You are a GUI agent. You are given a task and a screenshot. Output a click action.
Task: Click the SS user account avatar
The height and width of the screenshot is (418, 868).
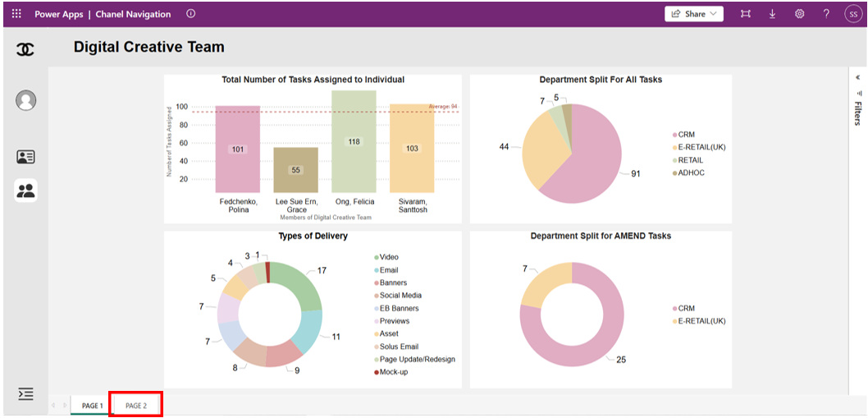[x=852, y=14]
